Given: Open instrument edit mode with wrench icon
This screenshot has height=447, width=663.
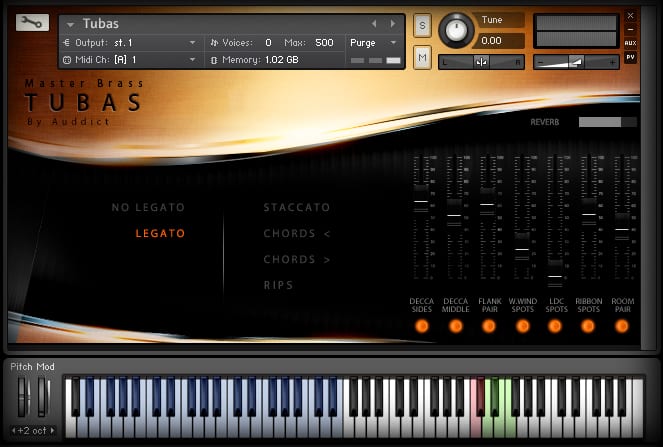Looking at the screenshot, I should [x=33, y=22].
